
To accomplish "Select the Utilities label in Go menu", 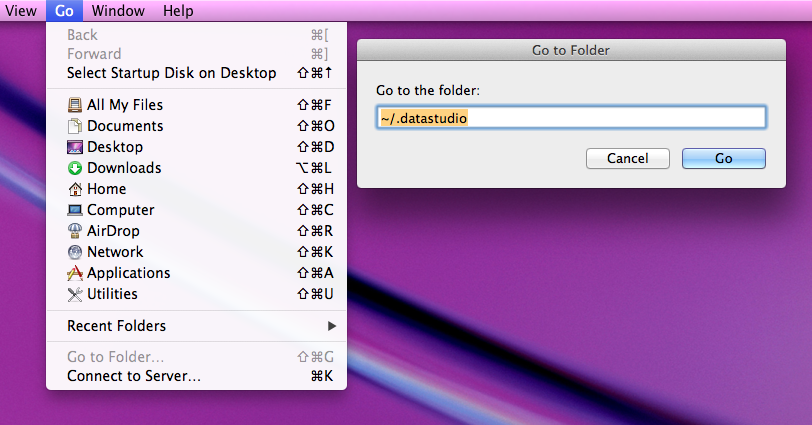I will (112, 294).
